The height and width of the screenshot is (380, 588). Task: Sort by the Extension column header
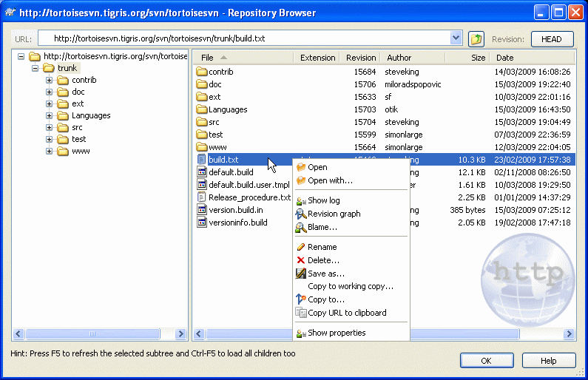click(317, 58)
